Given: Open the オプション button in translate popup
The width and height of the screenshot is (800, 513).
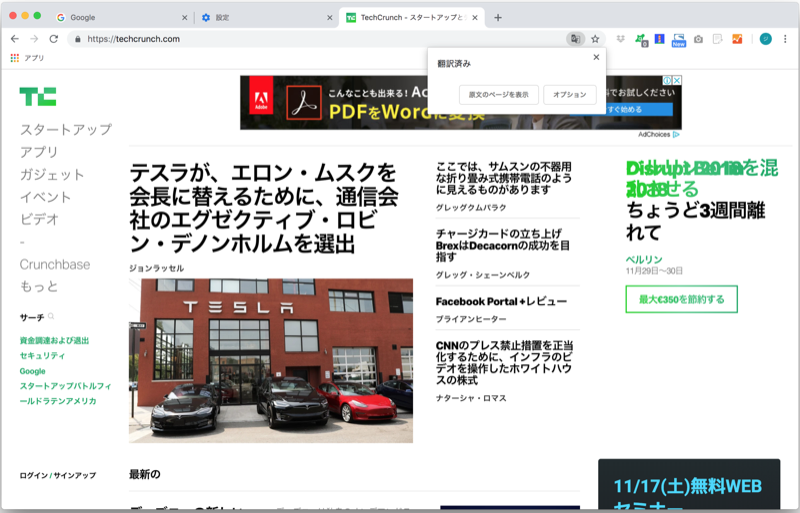Looking at the screenshot, I should click(x=569, y=94).
